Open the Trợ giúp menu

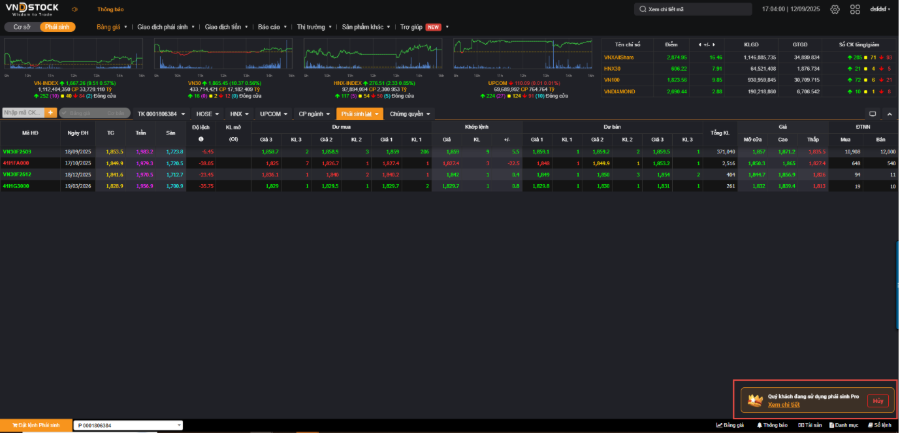pos(411,27)
